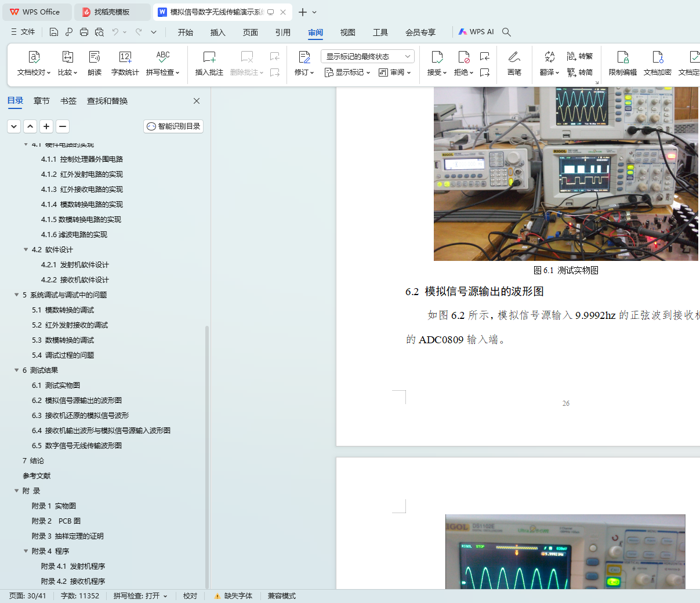Screen dimensions: 700x603
Task: Click the navigation pane vertical scrollbar
Action: (x=207, y=457)
